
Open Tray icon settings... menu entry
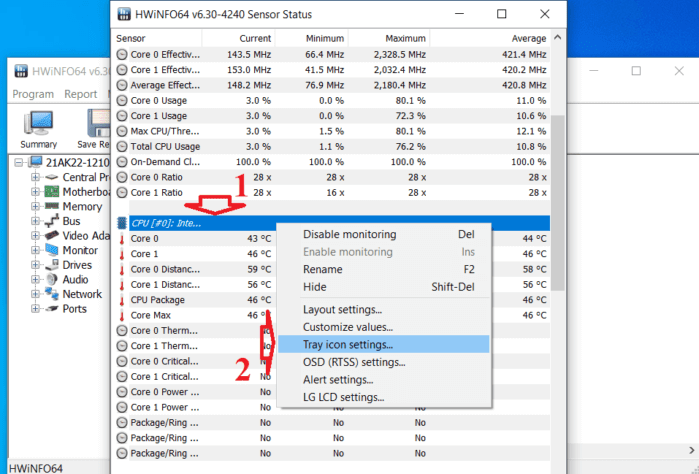384,344
